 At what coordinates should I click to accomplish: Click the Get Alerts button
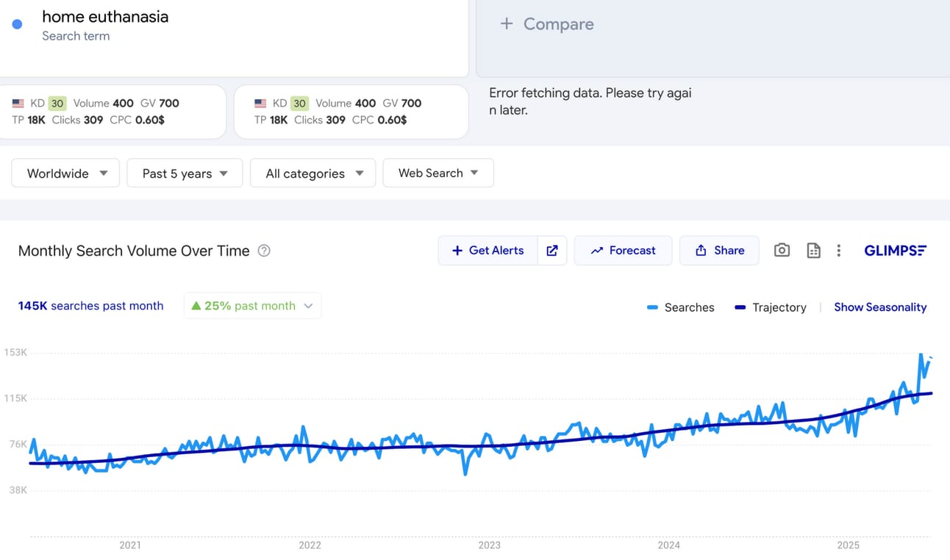click(x=488, y=251)
